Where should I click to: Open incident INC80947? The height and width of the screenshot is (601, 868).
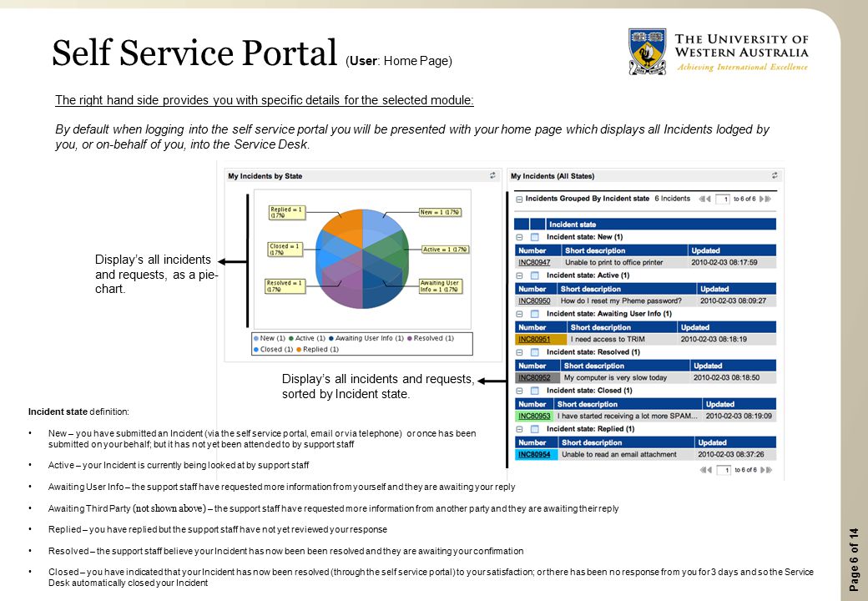pos(534,262)
